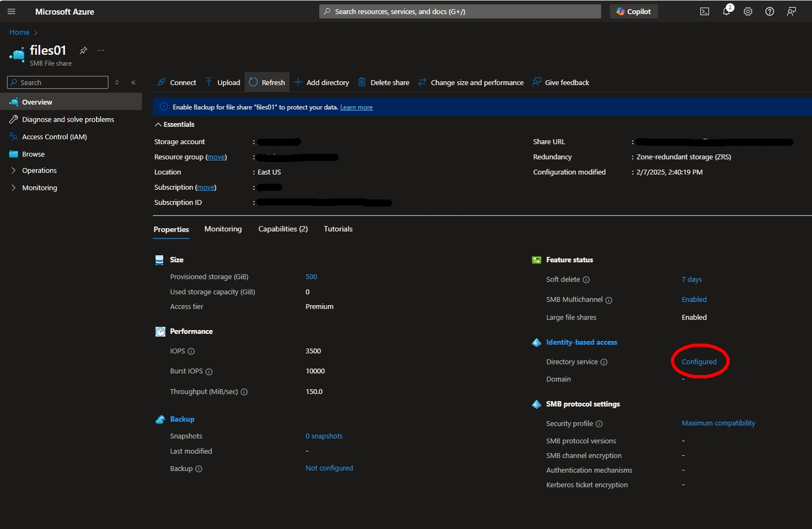Open Cloud Shell terminal icon
The image size is (812, 529).
coord(705,11)
